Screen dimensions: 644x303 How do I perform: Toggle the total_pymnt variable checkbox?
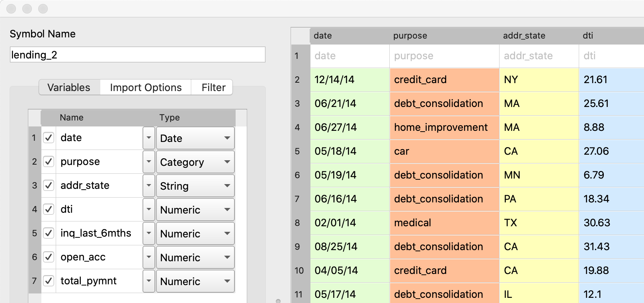pos(49,281)
